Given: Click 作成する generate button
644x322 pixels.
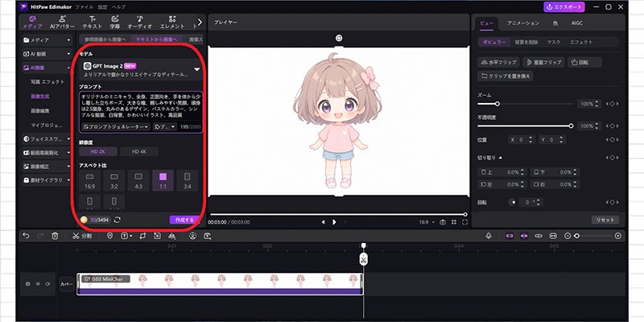Looking at the screenshot, I should tap(184, 220).
